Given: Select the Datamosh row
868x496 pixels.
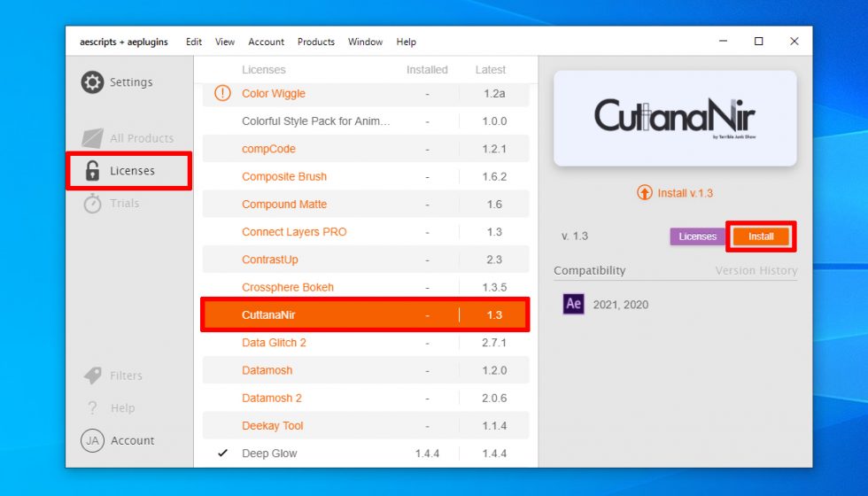Looking at the screenshot, I should (x=366, y=370).
